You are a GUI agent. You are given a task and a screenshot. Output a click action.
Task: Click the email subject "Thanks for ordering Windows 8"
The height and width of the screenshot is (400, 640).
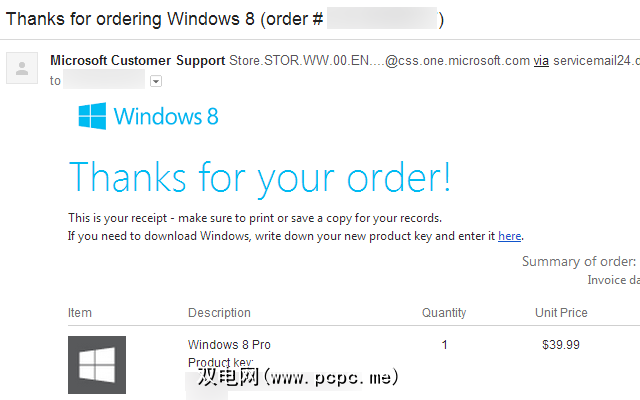pyautogui.click(x=130, y=19)
